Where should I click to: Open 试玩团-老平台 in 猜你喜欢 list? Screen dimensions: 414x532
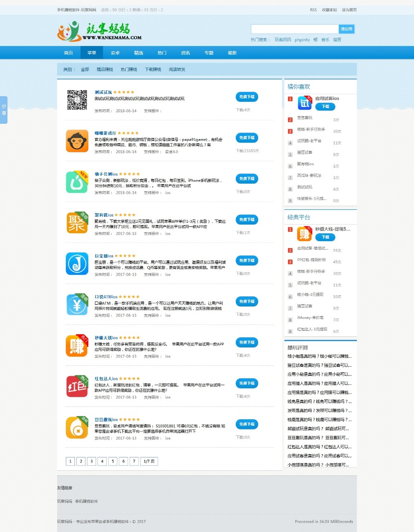click(309, 141)
